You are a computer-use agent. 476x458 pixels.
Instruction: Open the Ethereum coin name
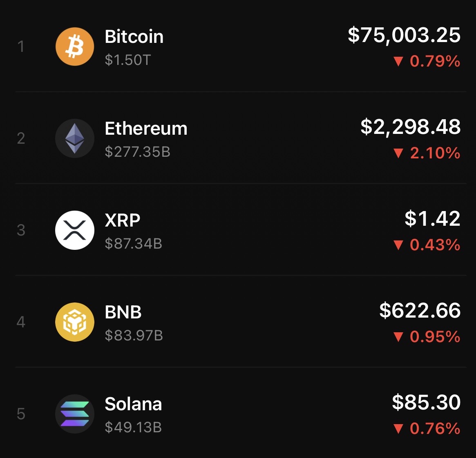[x=146, y=129]
